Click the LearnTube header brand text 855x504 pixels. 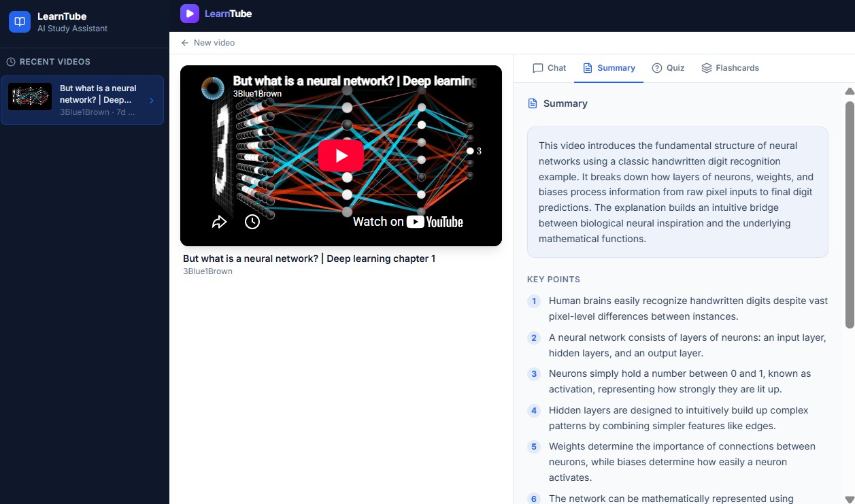tap(229, 14)
